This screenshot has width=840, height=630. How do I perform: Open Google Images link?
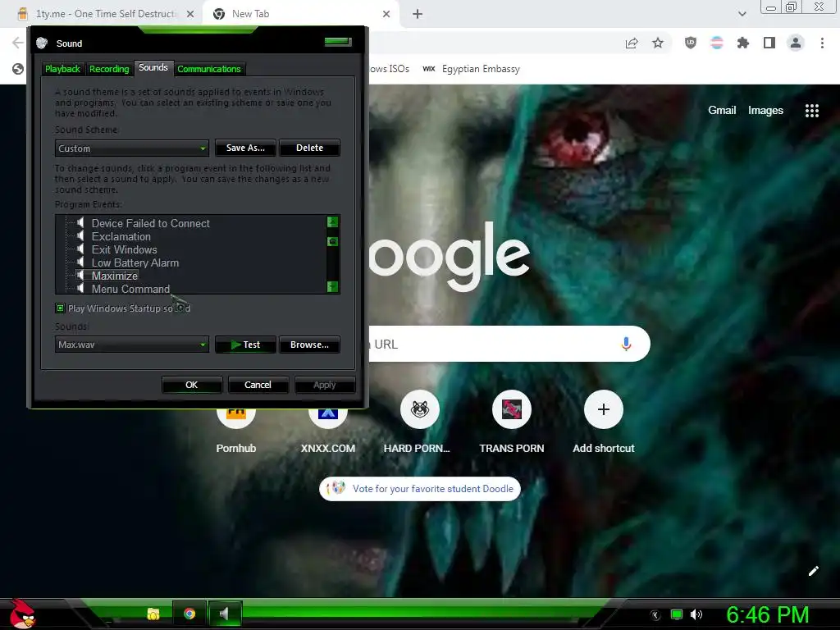765,111
